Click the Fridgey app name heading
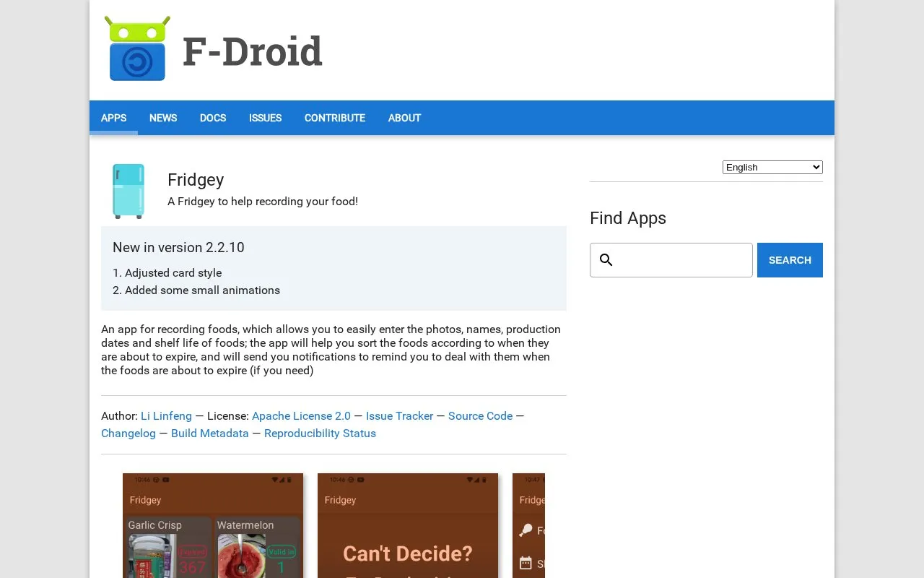This screenshot has width=924, height=578. tap(196, 180)
